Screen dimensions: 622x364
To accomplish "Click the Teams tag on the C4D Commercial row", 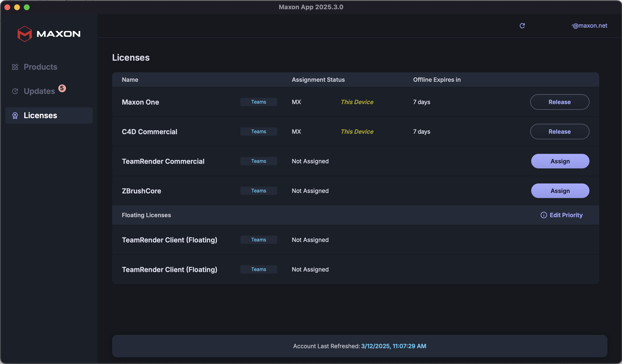I will pyautogui.click(x=259, y=132).
